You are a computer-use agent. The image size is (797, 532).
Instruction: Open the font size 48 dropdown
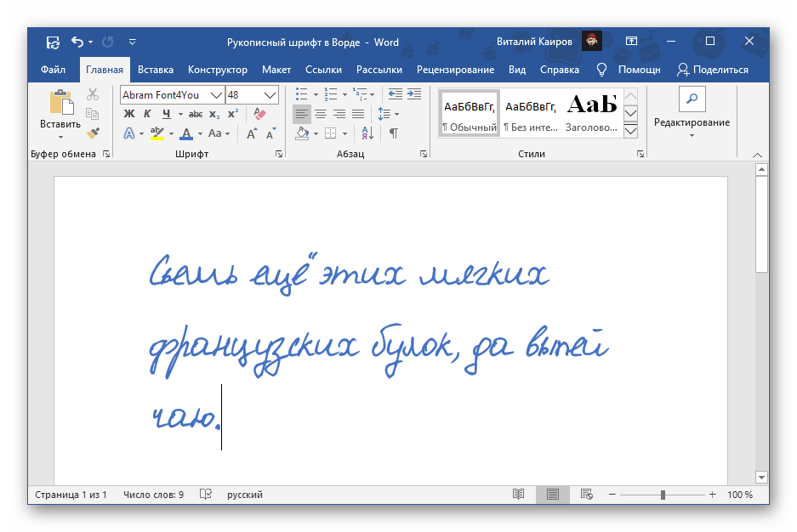coord(270,95)
